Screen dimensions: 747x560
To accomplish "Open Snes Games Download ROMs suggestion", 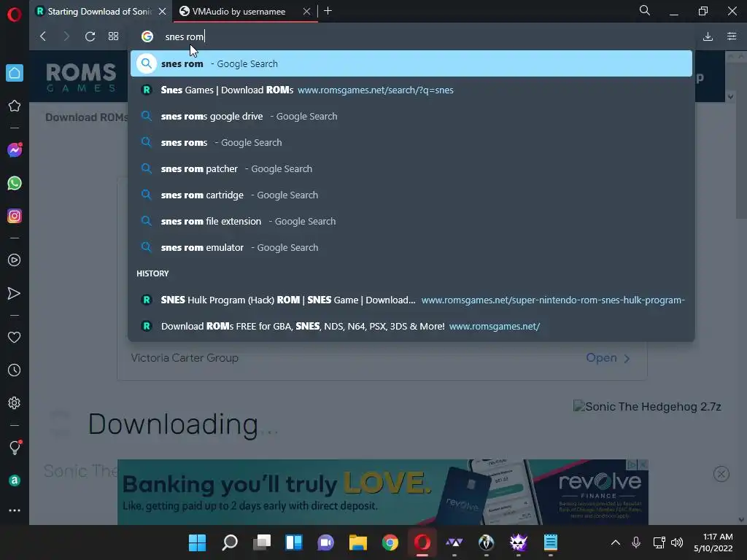I will coord(411,90).
